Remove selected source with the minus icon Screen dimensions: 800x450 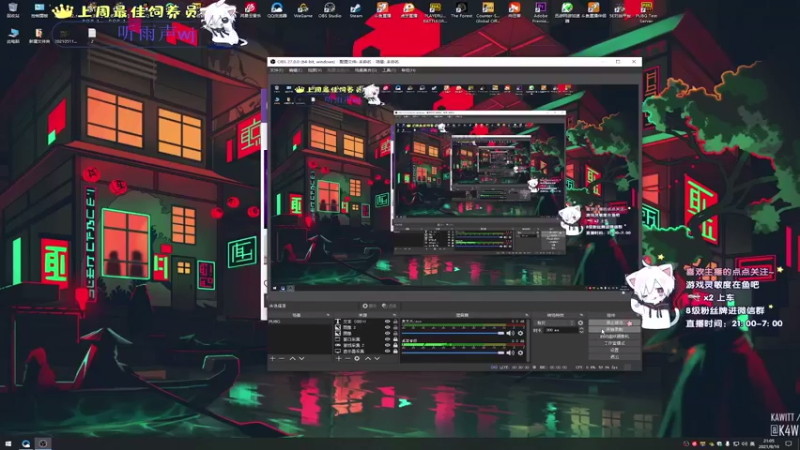[348, 359]
